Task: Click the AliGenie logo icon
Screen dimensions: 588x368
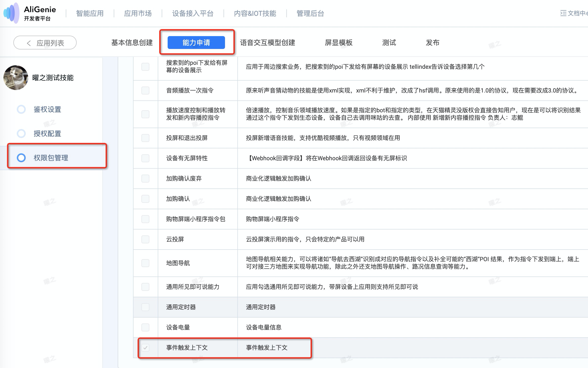Action: (11, 13)
